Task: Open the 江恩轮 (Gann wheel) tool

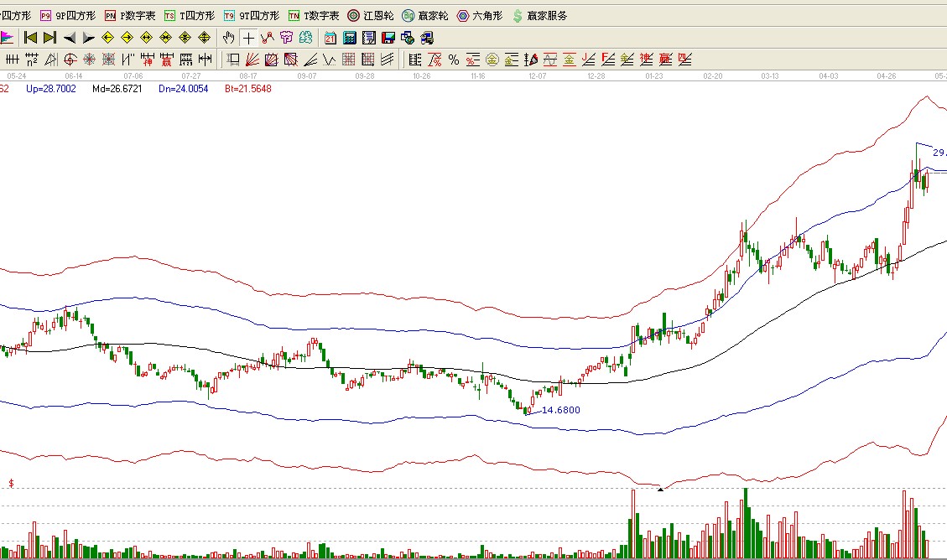Action: [371, 16]
